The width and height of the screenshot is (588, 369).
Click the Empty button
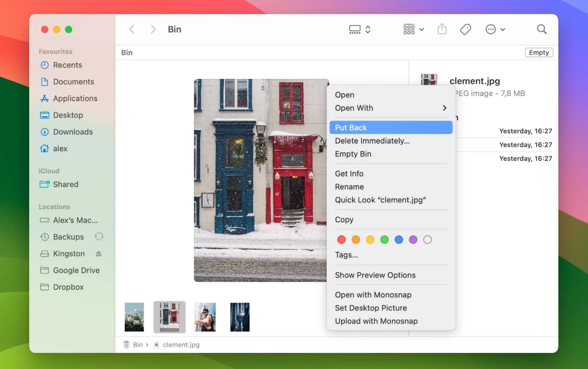tap(539, 53)
